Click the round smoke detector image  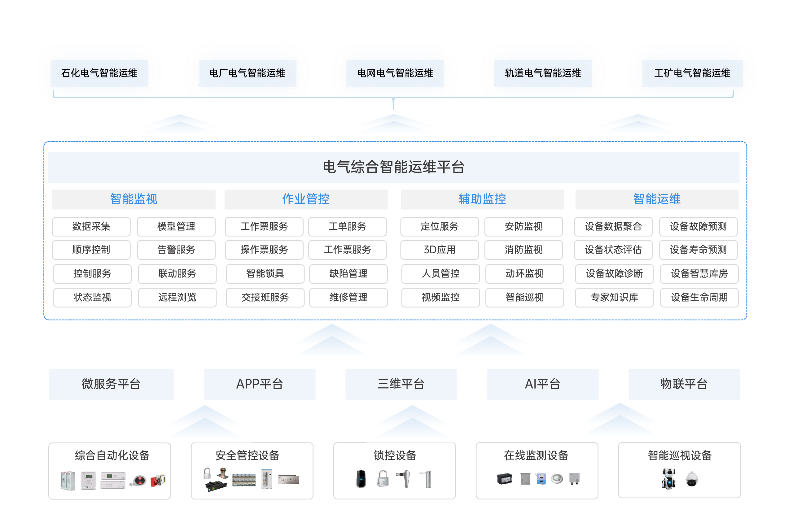pos(557,478)
